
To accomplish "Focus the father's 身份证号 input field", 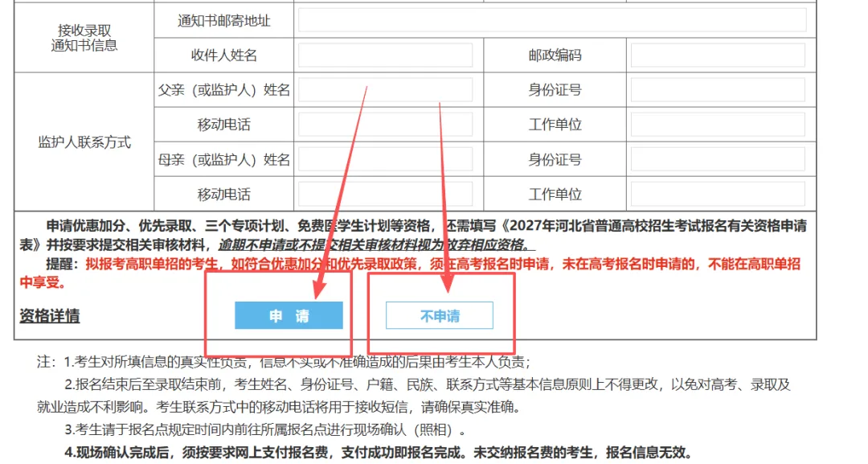I will [x=718, y=90].
